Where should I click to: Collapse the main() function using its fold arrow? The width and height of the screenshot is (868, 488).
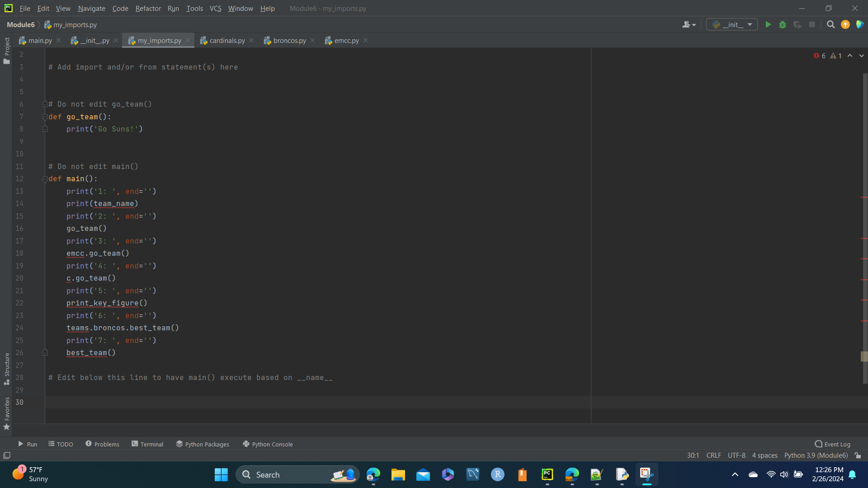[x=44, y=179]
